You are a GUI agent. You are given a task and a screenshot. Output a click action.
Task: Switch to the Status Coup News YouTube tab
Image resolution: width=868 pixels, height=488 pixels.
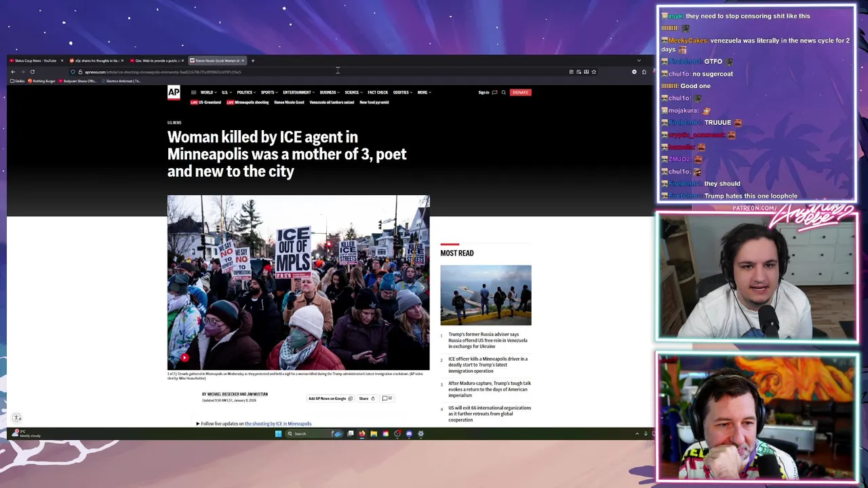tap(37, 60)
